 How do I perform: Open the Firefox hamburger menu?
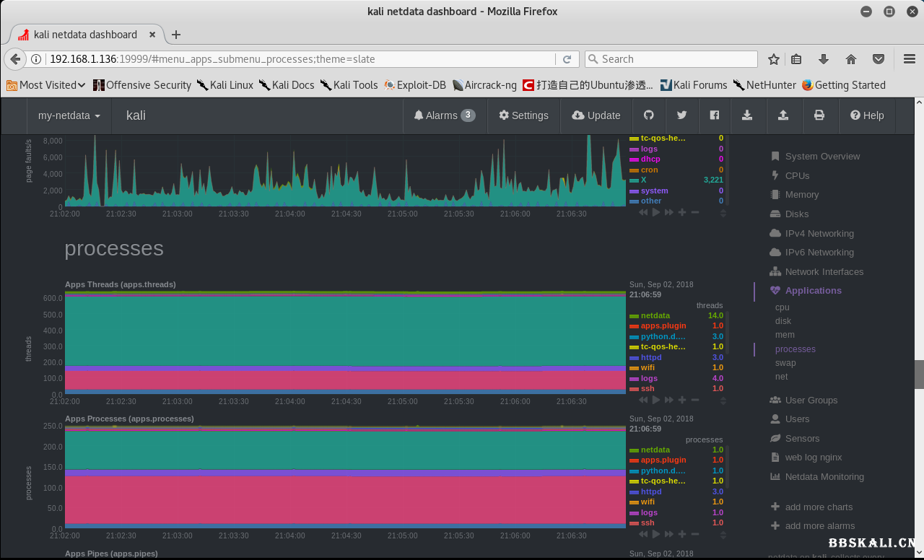pos(910,59)
